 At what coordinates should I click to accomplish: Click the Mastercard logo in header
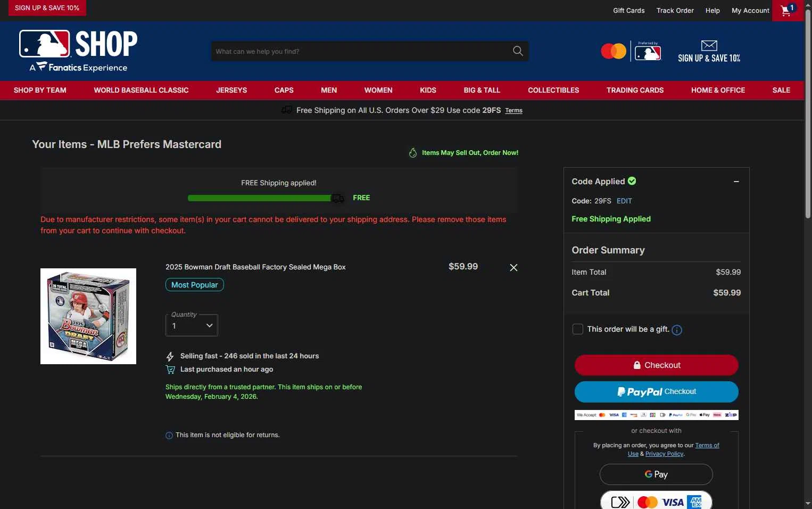coord(614,51)
